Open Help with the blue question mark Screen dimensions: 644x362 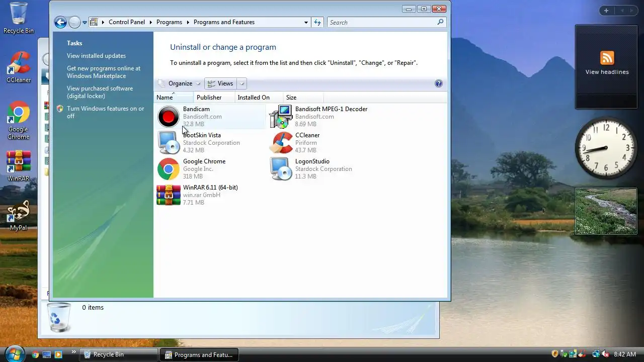(438, 83)
